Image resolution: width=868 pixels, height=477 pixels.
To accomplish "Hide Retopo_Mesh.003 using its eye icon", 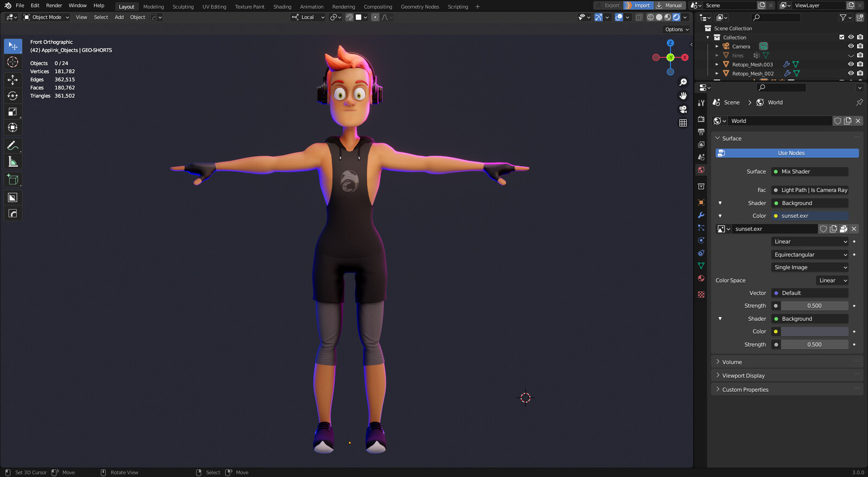I will tap(851, 64).
